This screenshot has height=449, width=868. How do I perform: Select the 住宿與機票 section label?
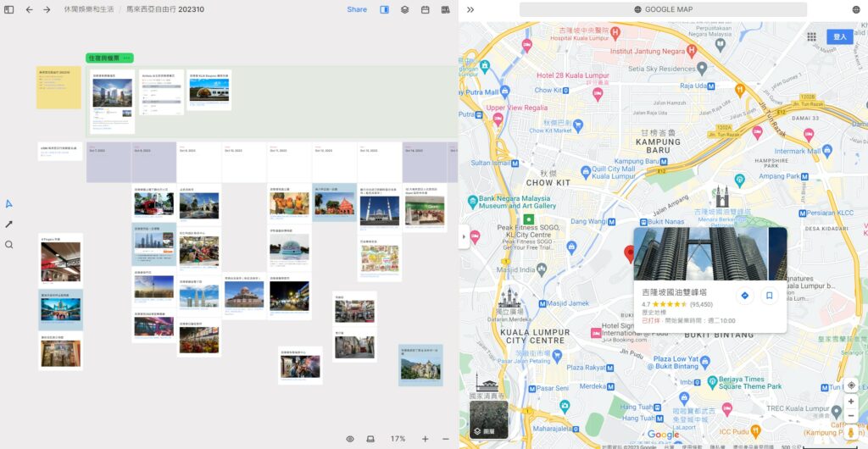[x=104, y=58]
